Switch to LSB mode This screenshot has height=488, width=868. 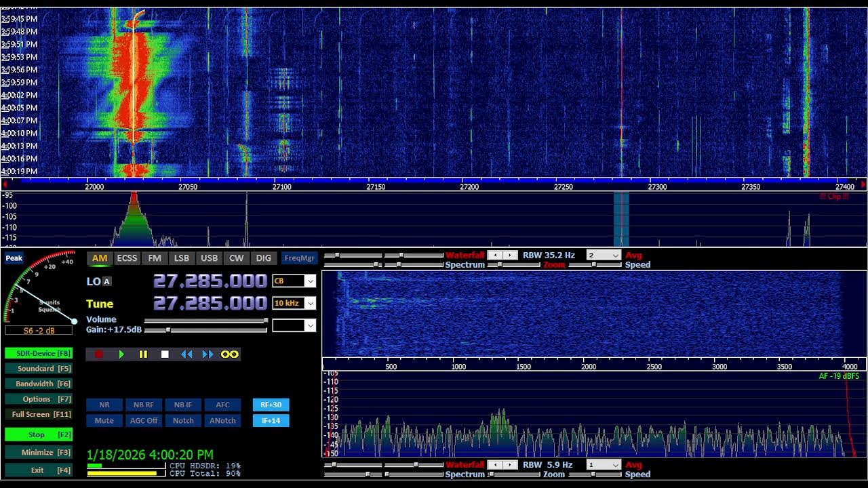[182, 258]
